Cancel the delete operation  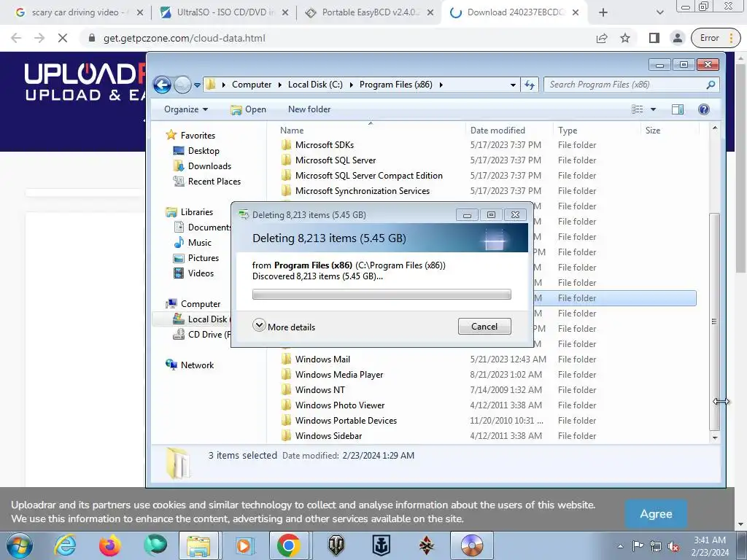[x=484, y=326]
